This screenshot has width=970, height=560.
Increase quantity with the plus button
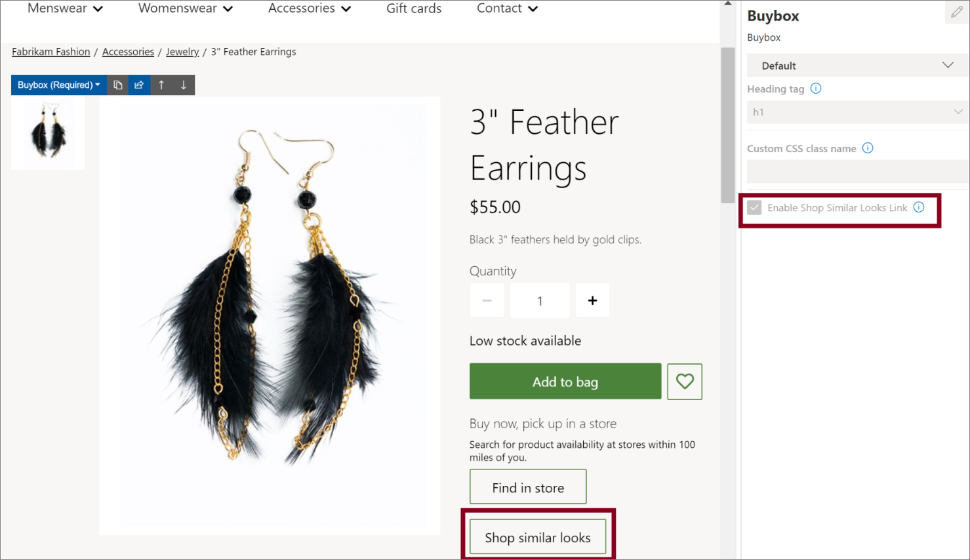coord(593,300)
